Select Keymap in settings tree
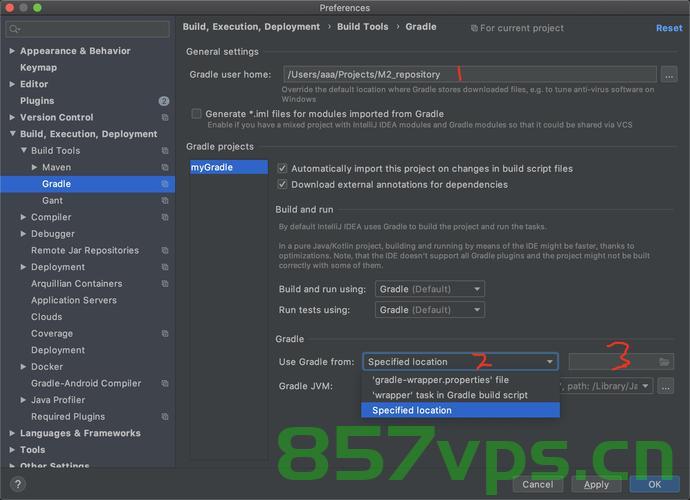Viewport: 690px width, 500px height. [38, 68]
